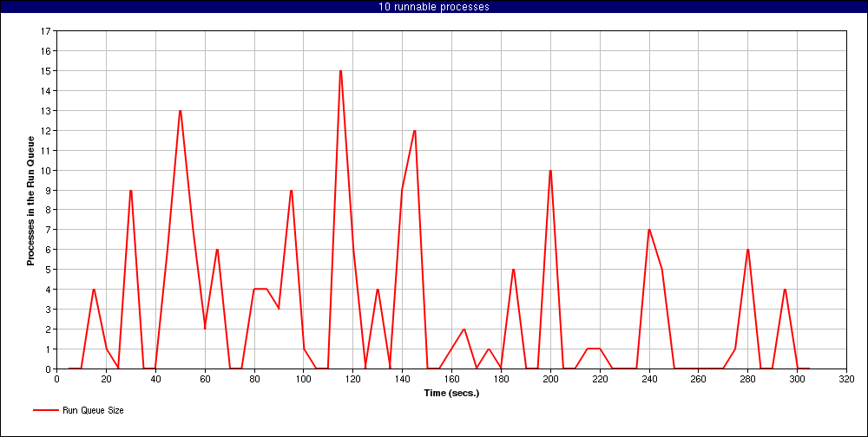
Task: Click the y-axis tick label 15
Action: [x=47, y=71]
